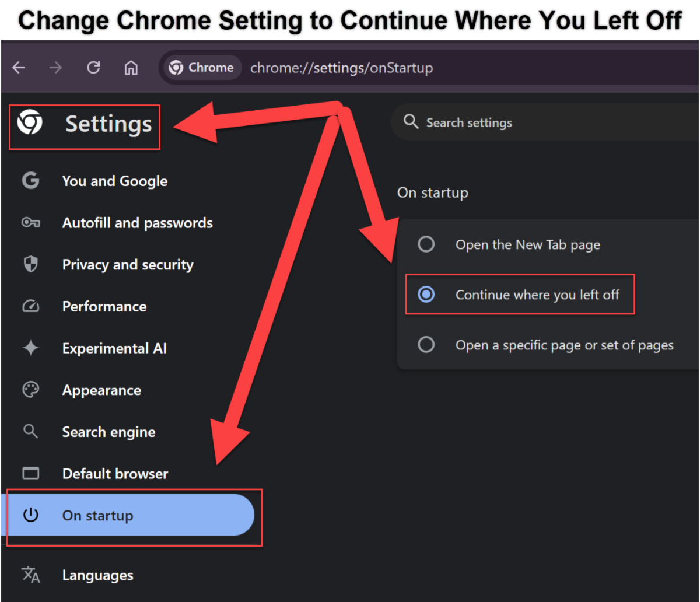
Task: Click the forward navigation arrow
Action: tap(55, 68)
